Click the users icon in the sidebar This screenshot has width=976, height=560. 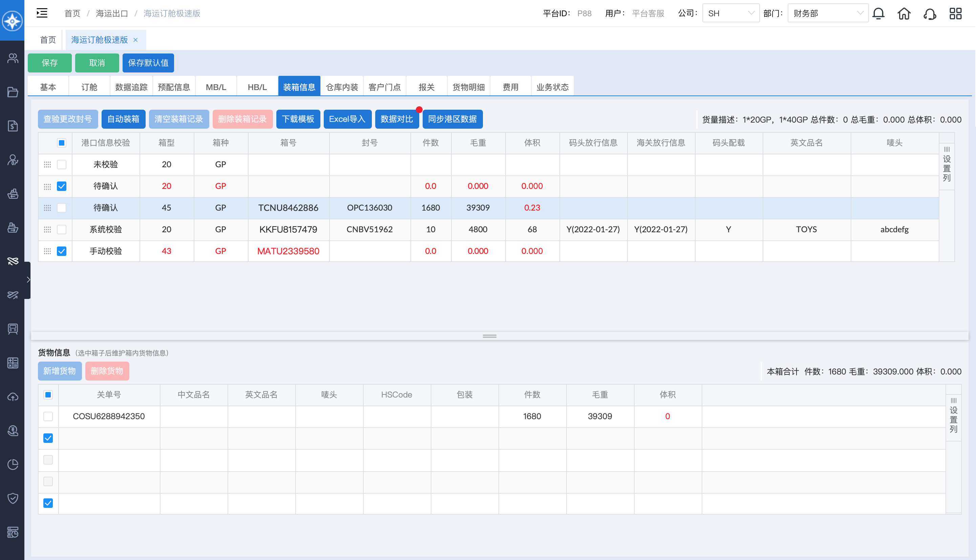pos(13,59)
